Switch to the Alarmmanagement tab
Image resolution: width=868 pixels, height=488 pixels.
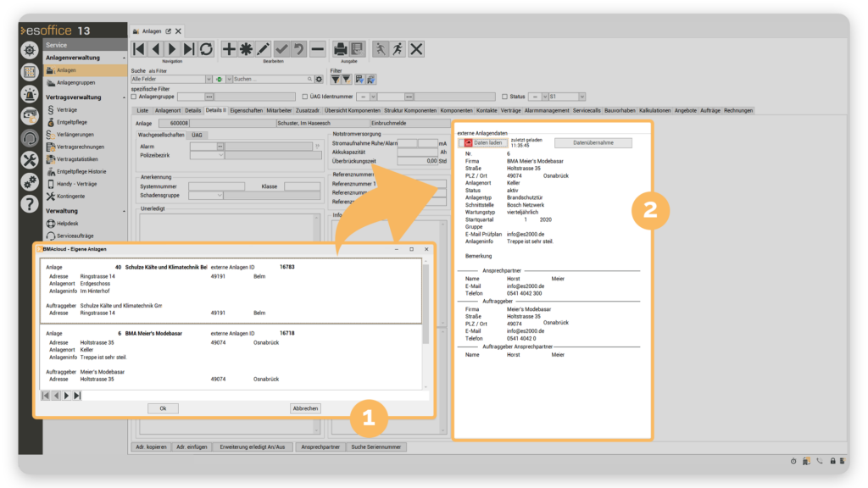point(547,111)
